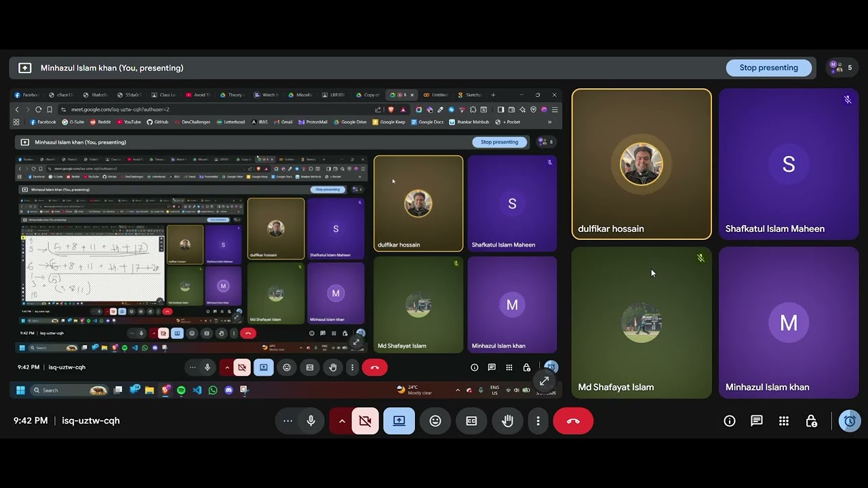Select the largest Shafkatul Islam Maheen tile

point(789,164)
